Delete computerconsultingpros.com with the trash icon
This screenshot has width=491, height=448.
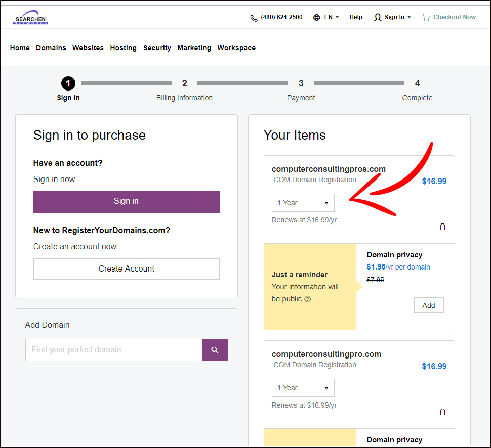pyautogui.click(x=442, y=227)
